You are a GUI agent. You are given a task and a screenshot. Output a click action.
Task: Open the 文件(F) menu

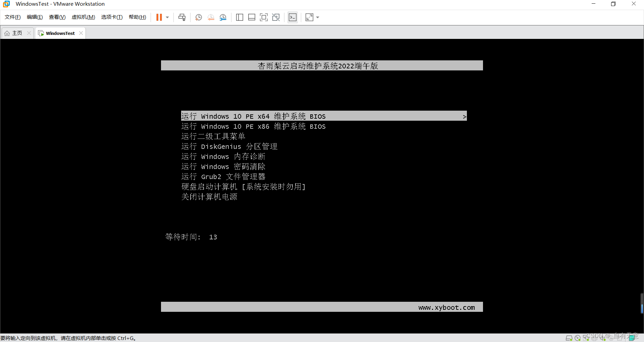pyautogui.click(x=13, y=17)
